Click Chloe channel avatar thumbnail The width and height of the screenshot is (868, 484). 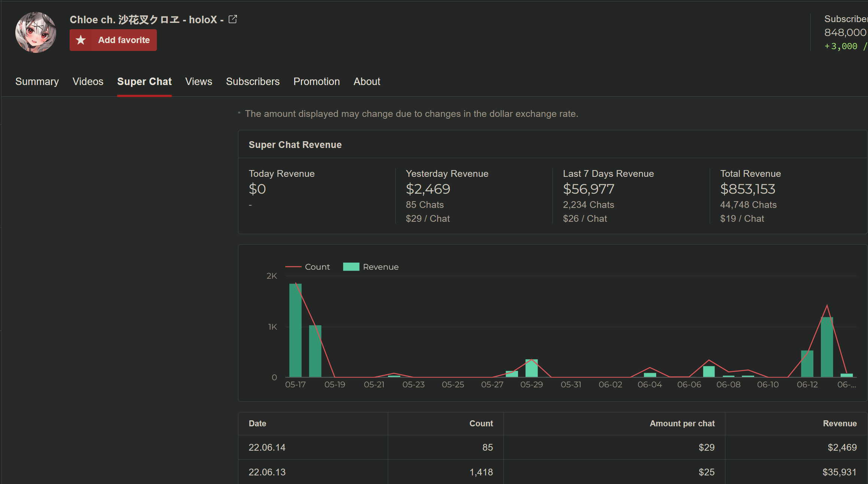tap(36, 32)
